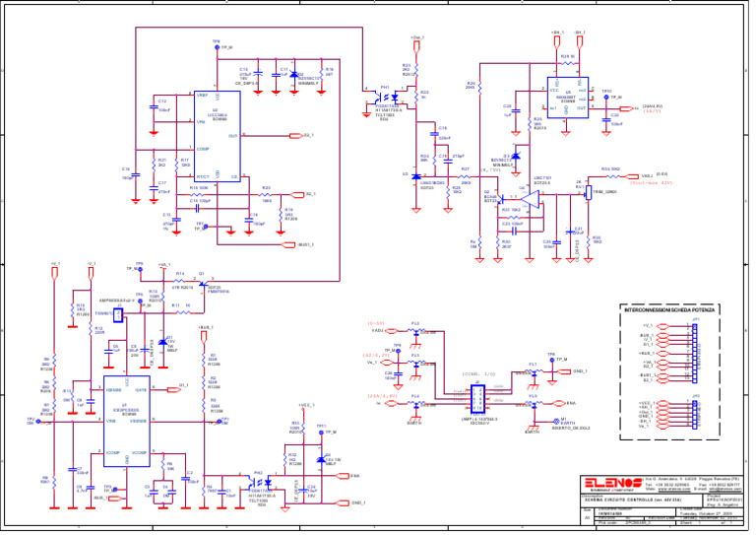The height and width of the screenshot is (535, 756).
Task: Select the J2 connector block
Action: click(478, 398)
